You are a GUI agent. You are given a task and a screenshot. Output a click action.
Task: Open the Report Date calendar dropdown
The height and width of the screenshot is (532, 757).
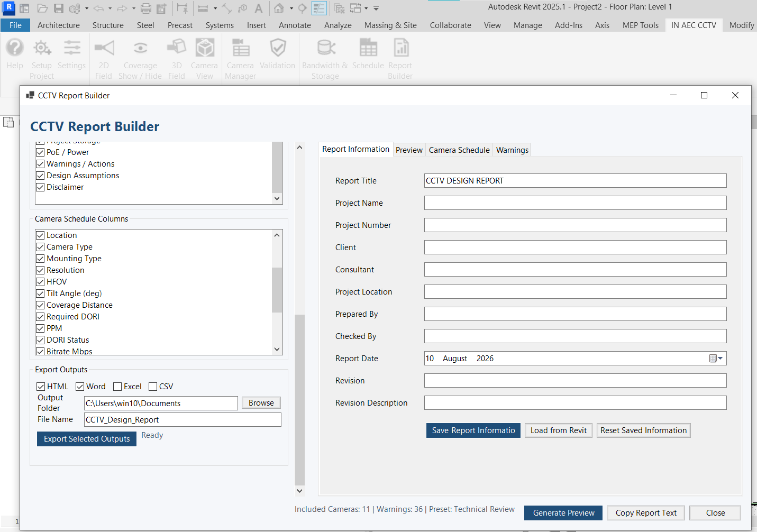(716, 359)
